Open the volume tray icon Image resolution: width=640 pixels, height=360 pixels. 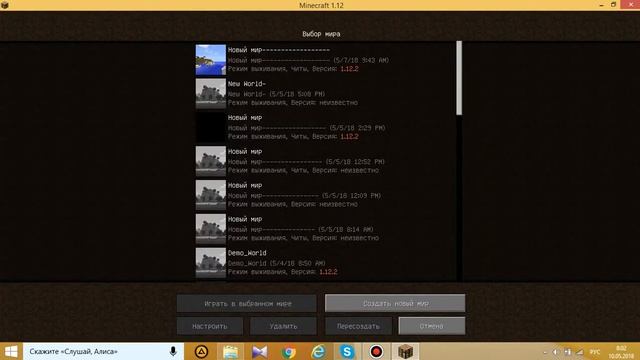[556, 352]
